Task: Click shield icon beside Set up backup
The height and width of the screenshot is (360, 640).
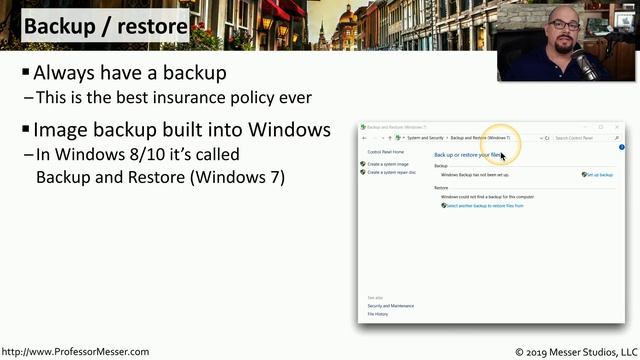Action: click(x=584, y=174)
